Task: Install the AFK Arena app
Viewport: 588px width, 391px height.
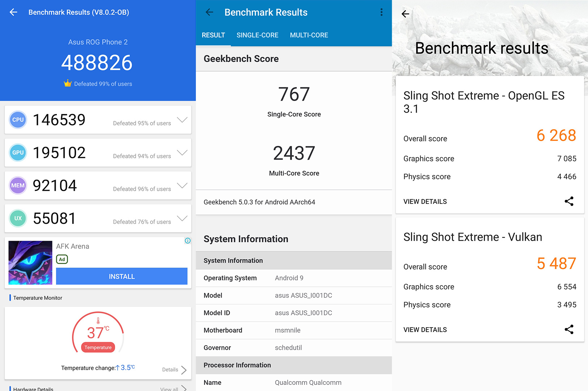Action: (122, 276)
